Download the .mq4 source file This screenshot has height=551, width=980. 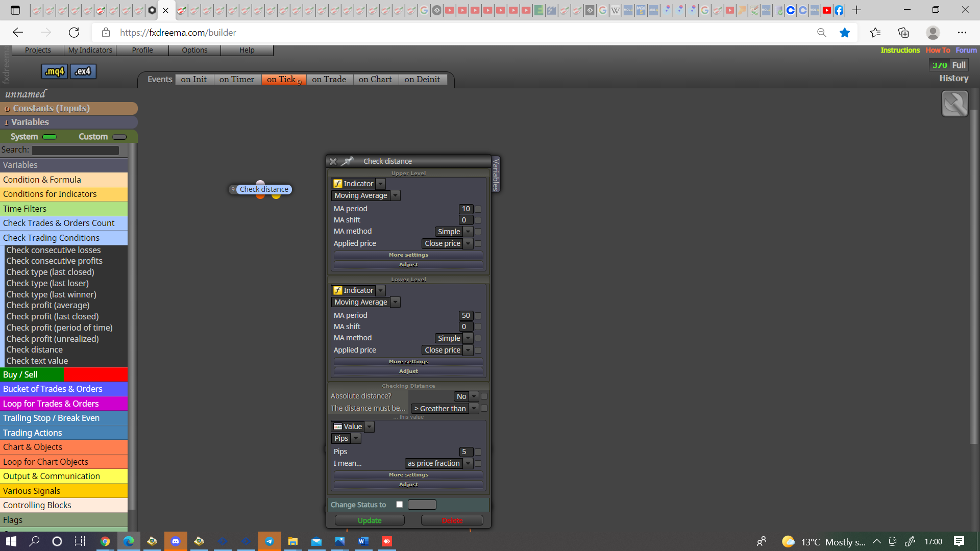pyautogui.click(x=54, y=71)
